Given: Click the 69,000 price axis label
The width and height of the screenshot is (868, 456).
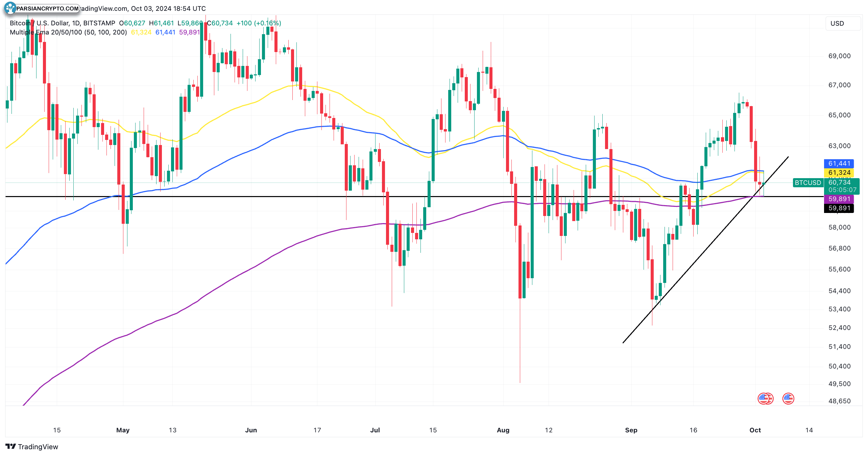Looking at the screenshot, I should (x=839, y=56).
